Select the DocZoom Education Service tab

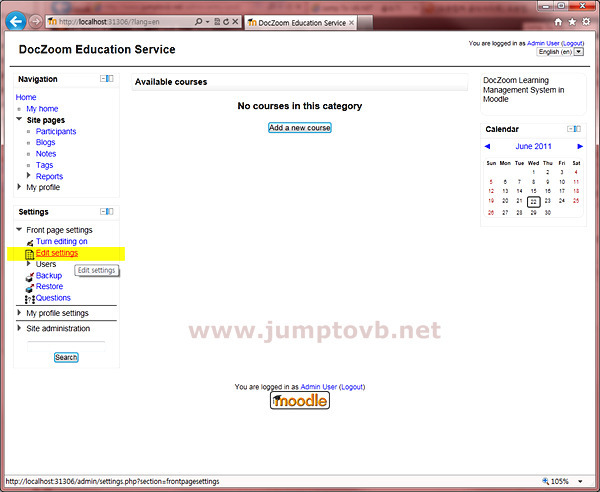point(301,23)
